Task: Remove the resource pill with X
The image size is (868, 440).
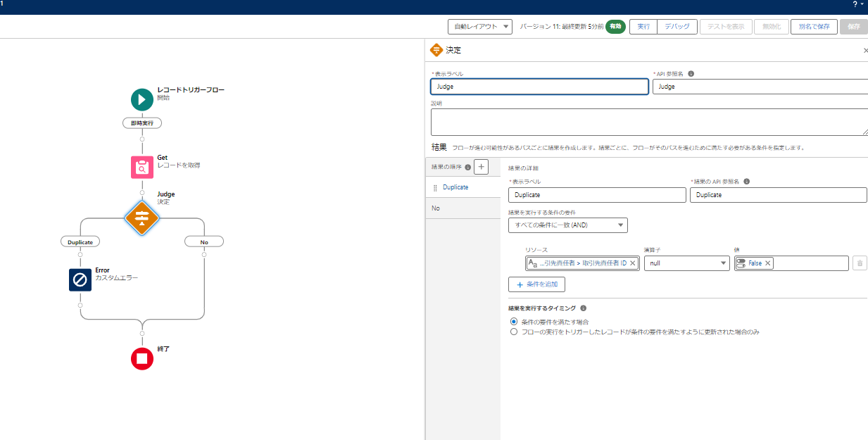Action: click(632, 263)
